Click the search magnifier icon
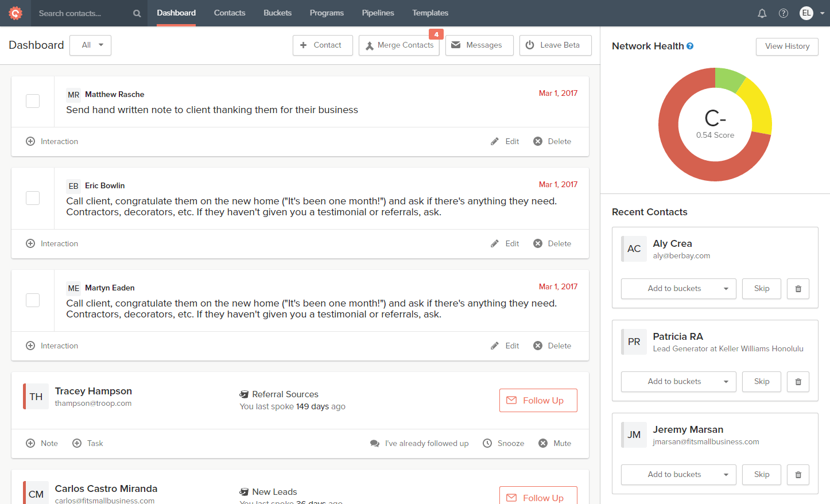Image resolution: width=830 pixels, height=504 pixels. coord(137,13)
